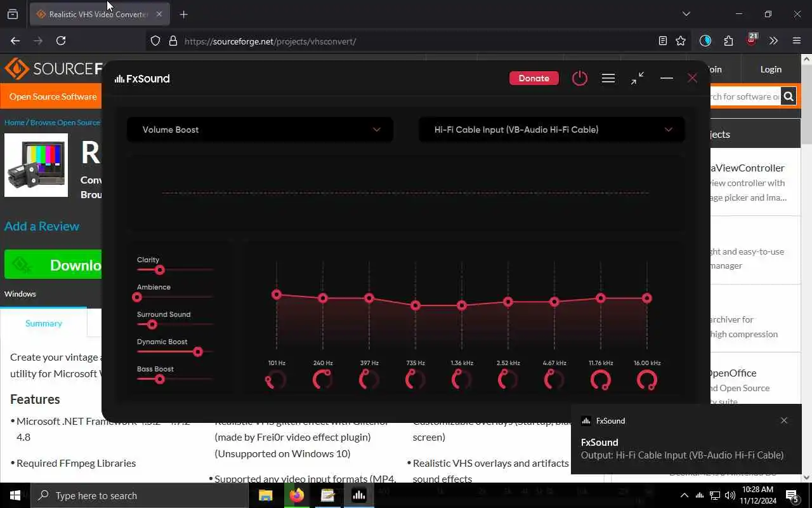This screenshot has width=812, height=508.
Task: Click the 101 Hz equalizer band node
Action: tap(277, 295)
